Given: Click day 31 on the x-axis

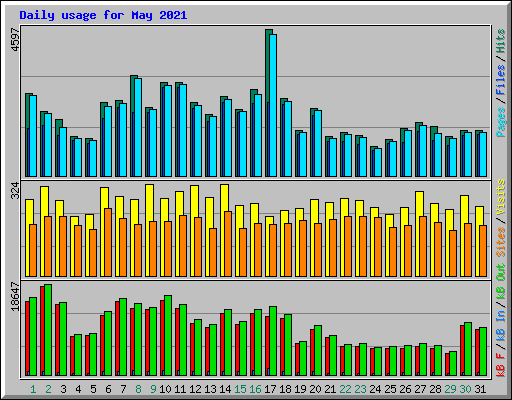Looking at the screenshot, I should tap(480, 389).
